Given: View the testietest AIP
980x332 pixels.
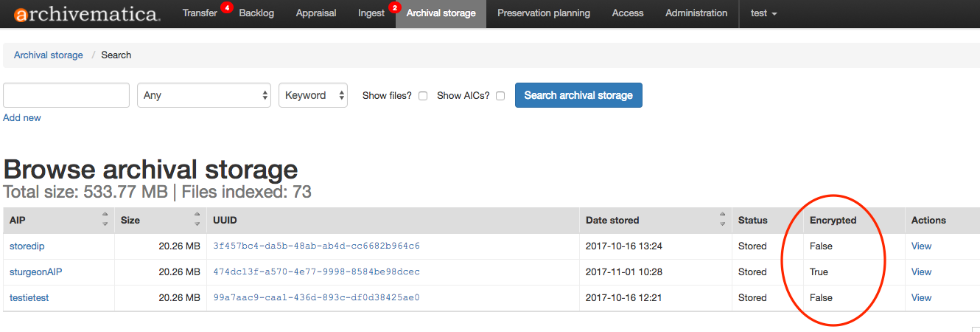Looking at the screenshot, I should 921,297.
